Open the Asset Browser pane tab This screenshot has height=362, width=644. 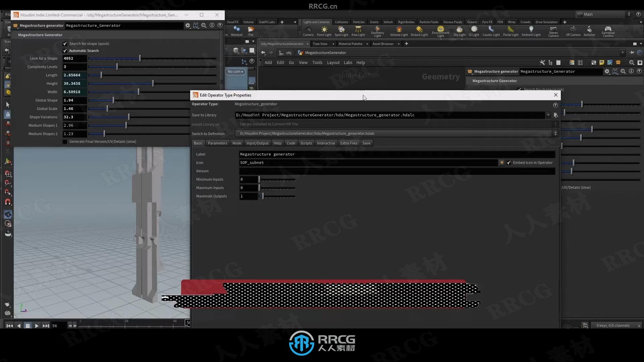coord(383,44)
